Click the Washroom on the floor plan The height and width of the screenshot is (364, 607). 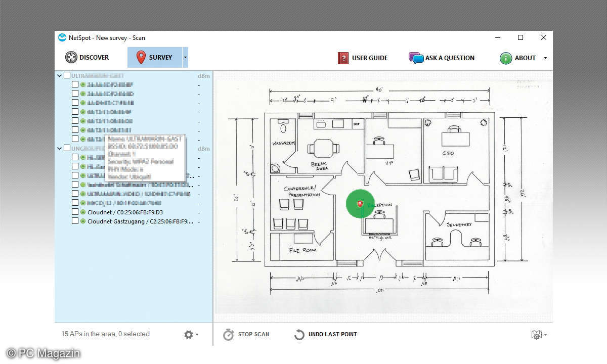[283, 146]
